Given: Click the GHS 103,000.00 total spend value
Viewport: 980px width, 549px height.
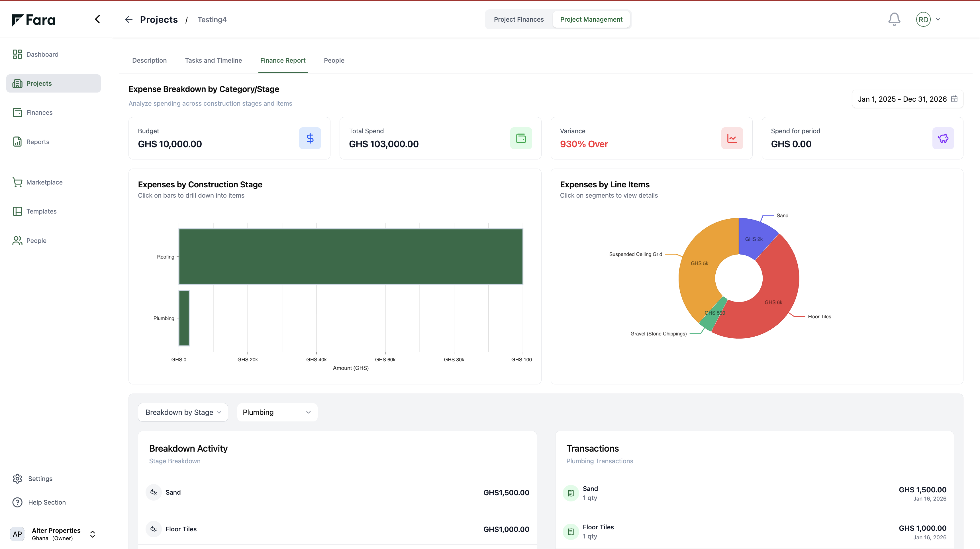Looking at the screenshot, I should [383, 144].
